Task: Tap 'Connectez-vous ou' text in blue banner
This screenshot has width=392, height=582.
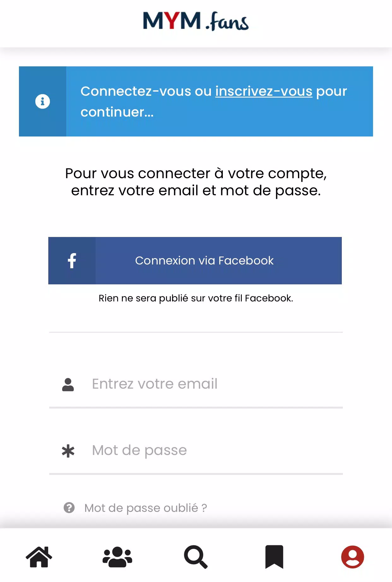Action: point(146,91)
